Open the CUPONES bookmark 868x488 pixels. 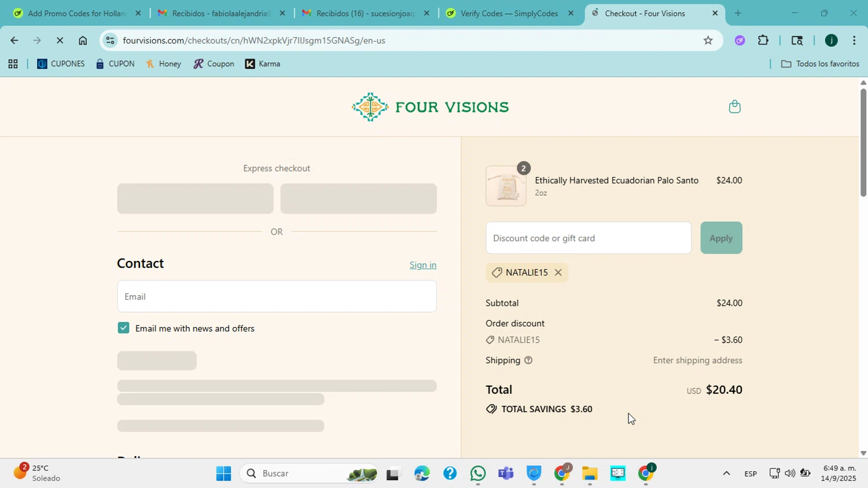pos(61,64)
